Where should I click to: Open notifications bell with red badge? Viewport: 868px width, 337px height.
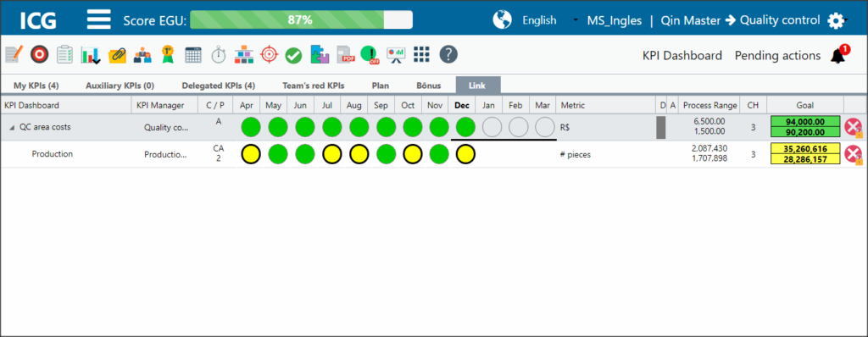tap(839, 54)
